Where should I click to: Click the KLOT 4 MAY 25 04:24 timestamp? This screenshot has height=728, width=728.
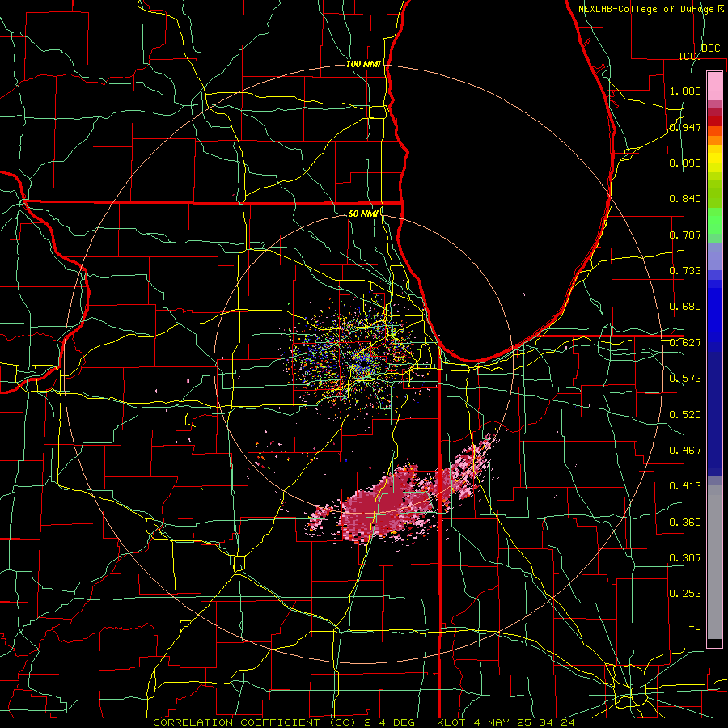pyautogui.click(x=506, y=722)
